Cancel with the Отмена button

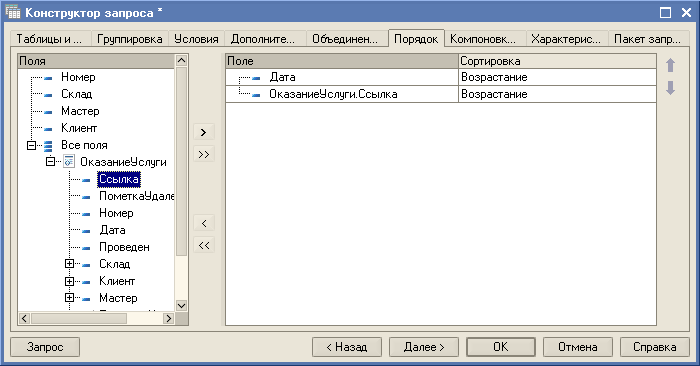(578, 347)
